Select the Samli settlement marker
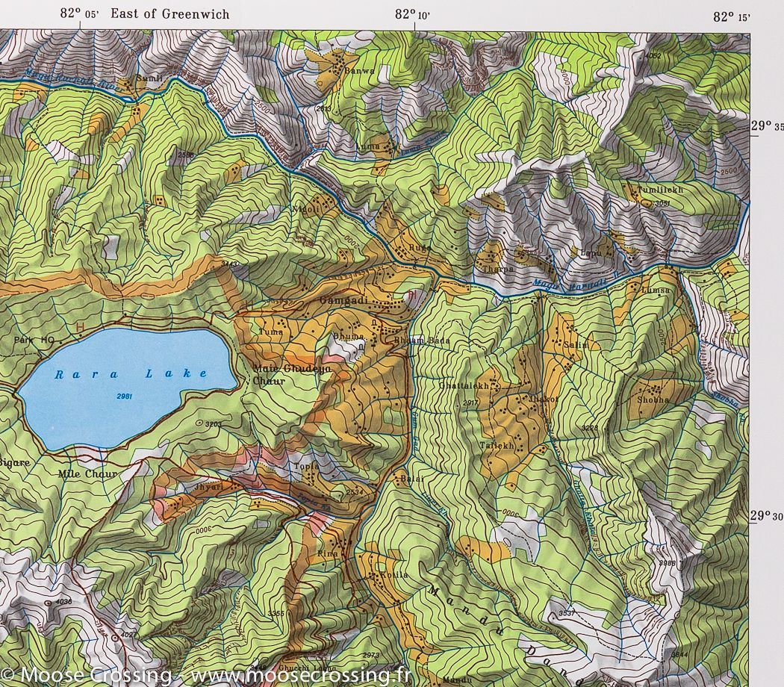The image size is (784, 687). 149,77
